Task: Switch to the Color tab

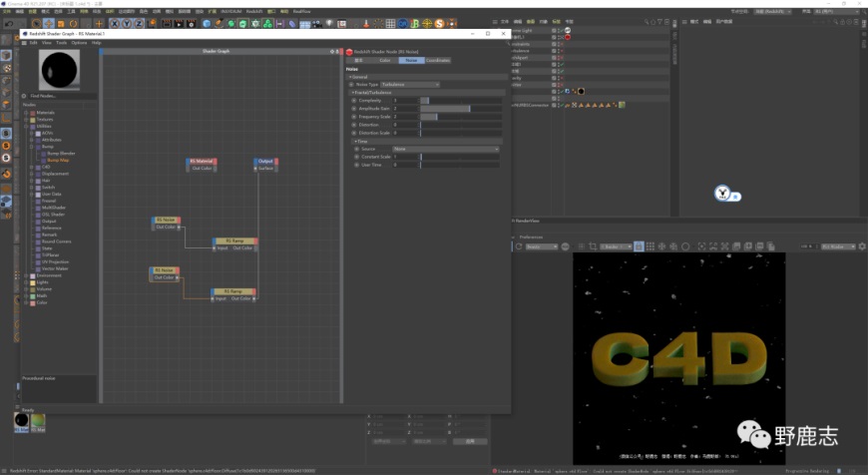Action: [x=385, y=60]
